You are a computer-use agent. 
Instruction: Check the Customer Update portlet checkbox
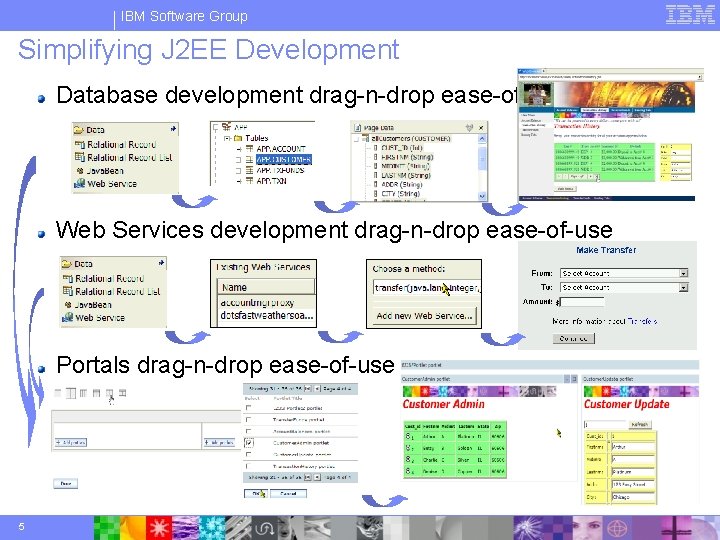(248, 455)
